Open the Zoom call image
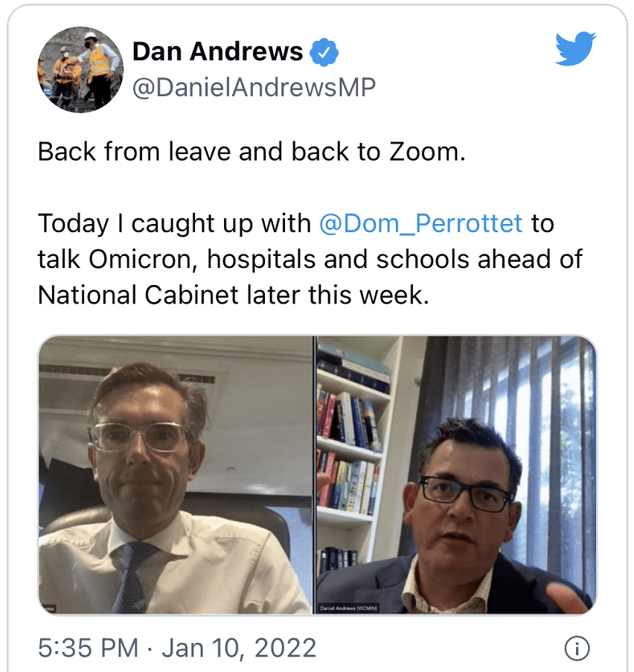The width and height of the screenshot is (634, 672). tap(317, 475)
